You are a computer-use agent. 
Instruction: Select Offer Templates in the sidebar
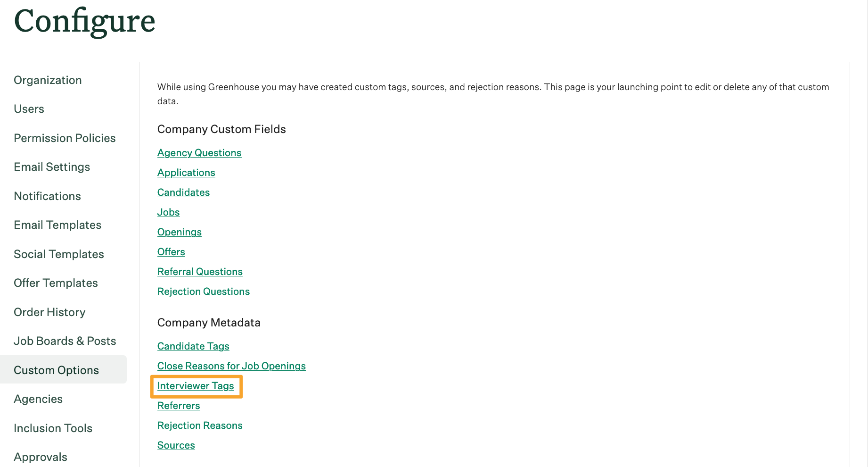(56, 283)
